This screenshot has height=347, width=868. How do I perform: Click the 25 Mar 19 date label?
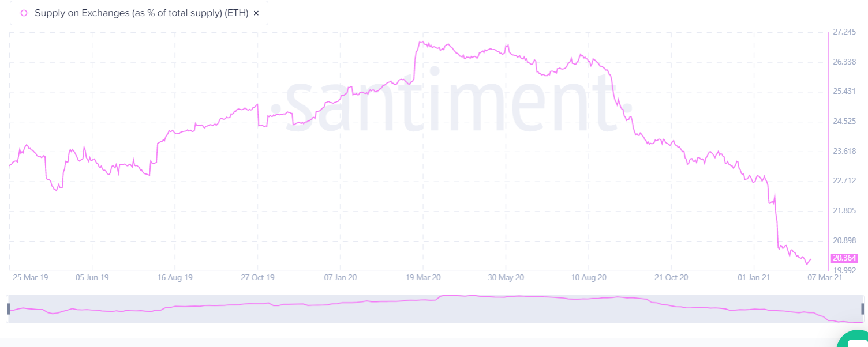30,277
